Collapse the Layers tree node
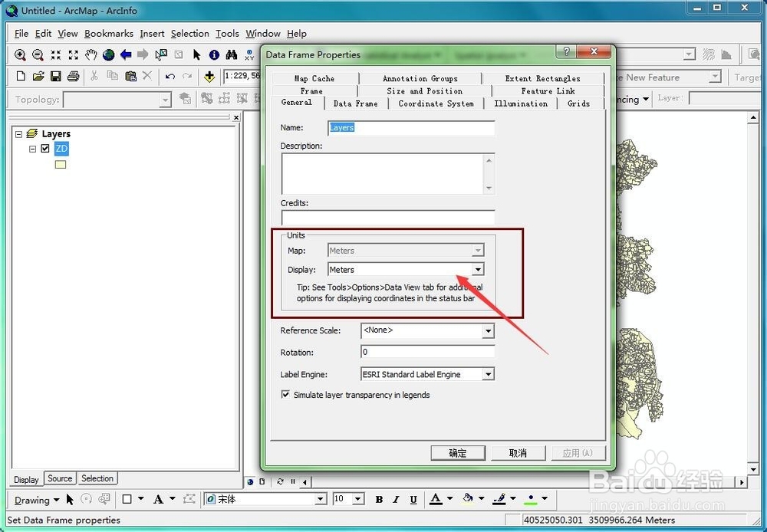The width and height of the screenshot is (767, 532). click(19, 134)
